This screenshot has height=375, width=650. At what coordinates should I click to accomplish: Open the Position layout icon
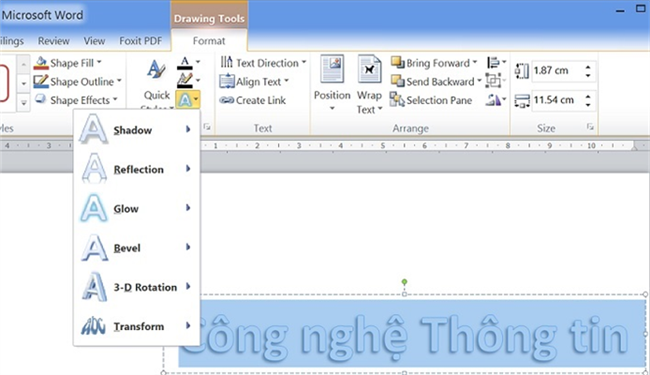click(x=332, y=69)
